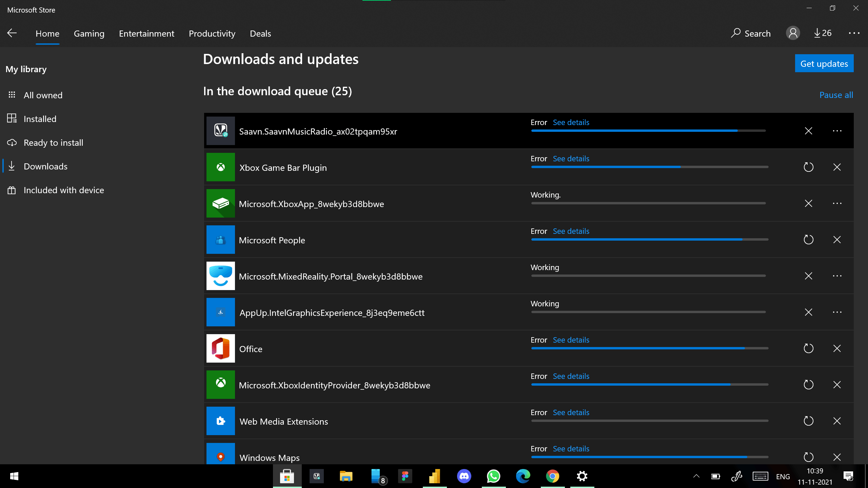Click the Pause all link
Viewport: 868px width, 488px height.
click(x=836, y=95)
